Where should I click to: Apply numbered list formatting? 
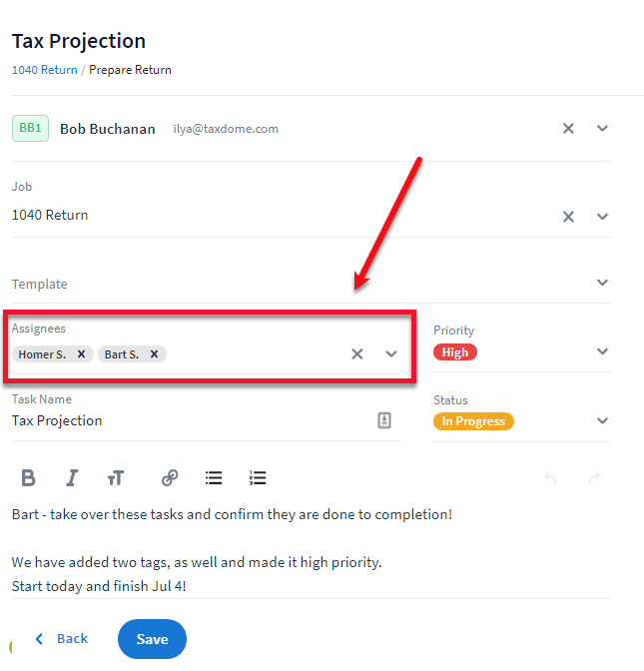click(258, 478)
